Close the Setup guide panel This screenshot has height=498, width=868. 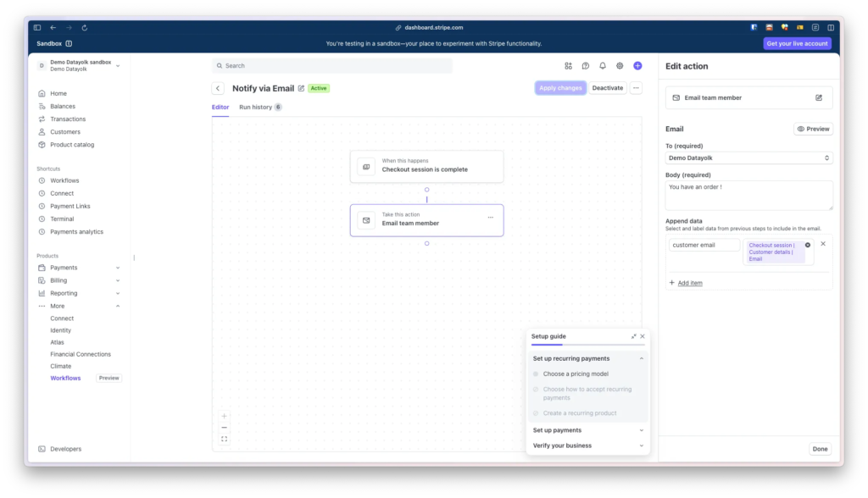643,336
